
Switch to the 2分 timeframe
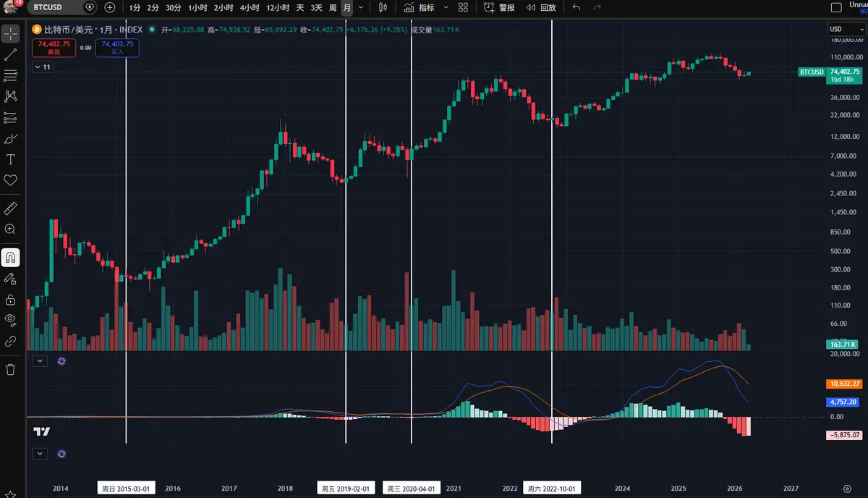click(x=153, y=7)
